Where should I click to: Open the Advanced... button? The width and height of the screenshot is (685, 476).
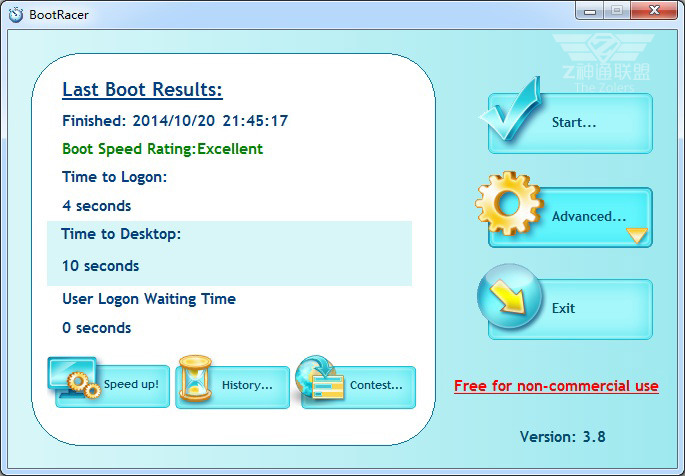[570, 217]
